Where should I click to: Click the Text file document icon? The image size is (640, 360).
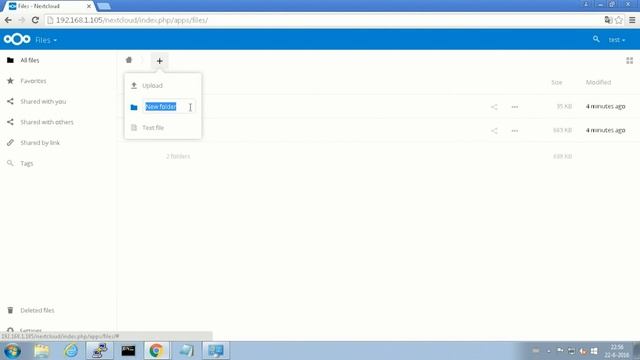click(x=134, y=128)
